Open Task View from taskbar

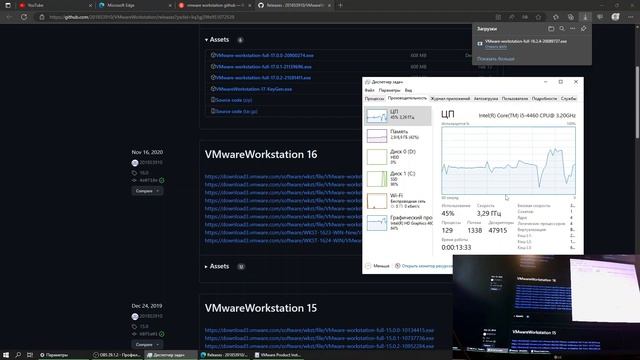pos(30,355)
